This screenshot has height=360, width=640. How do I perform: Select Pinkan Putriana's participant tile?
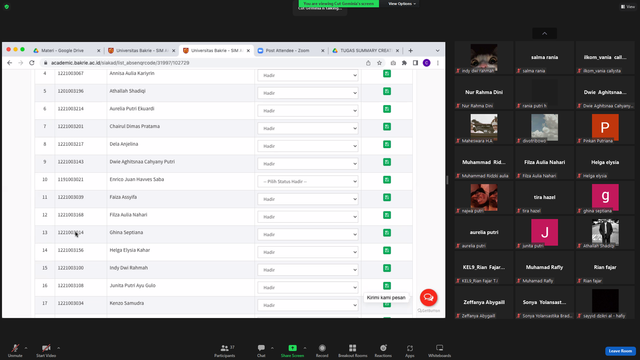coord(605,128)
